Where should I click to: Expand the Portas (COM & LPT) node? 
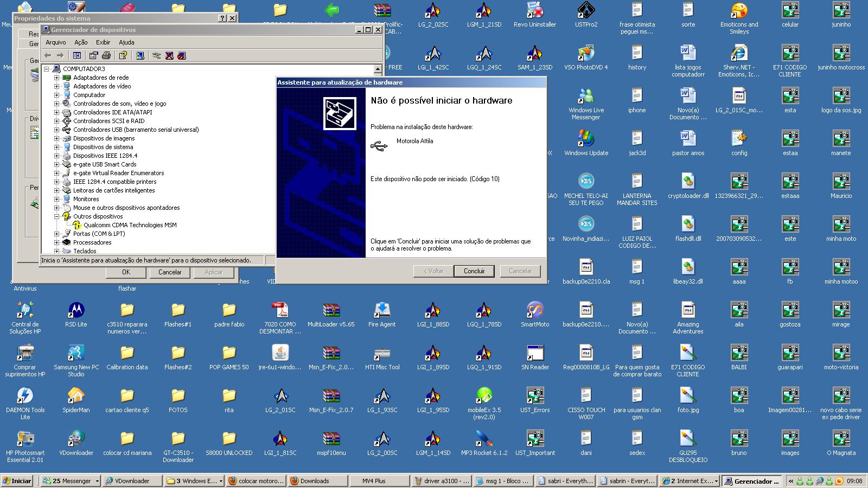pyautogui.click(x=56, y=234)
